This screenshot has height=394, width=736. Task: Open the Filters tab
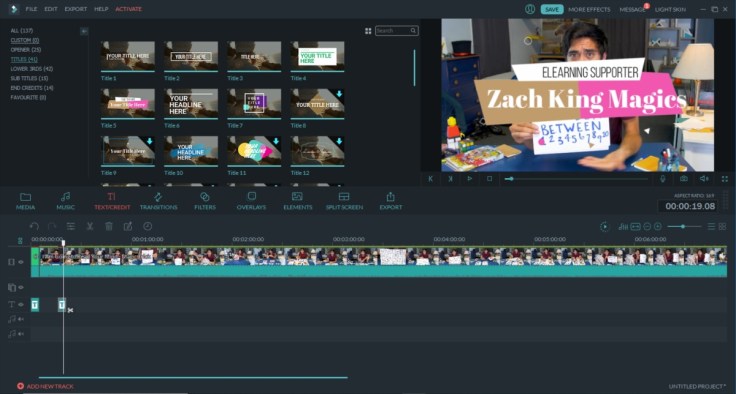[205, 201]
